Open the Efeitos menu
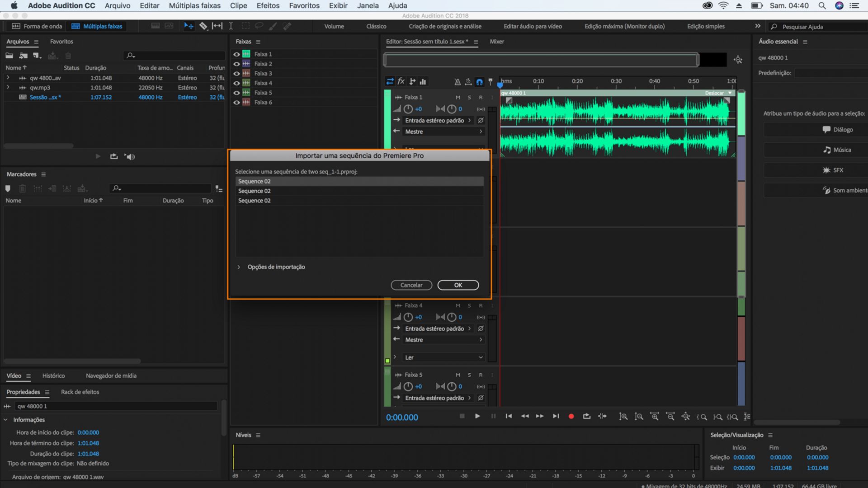Screen dimensions: 868x488 point(268,5)
